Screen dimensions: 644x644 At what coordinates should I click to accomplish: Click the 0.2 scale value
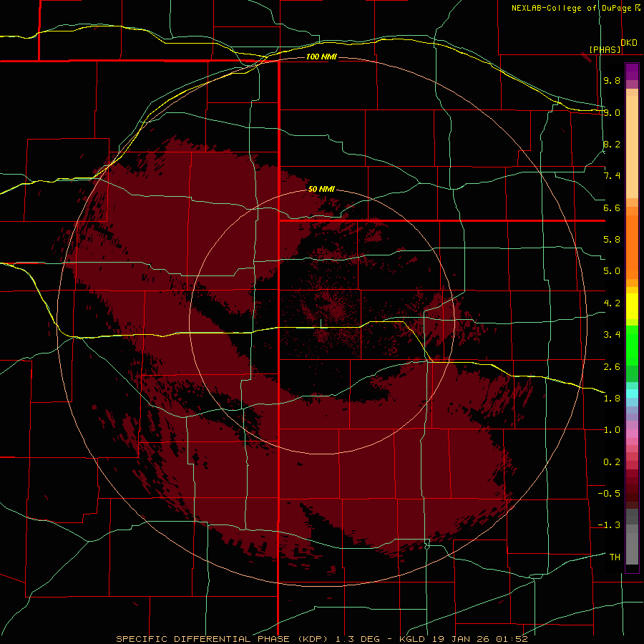[x=612, y=462]
